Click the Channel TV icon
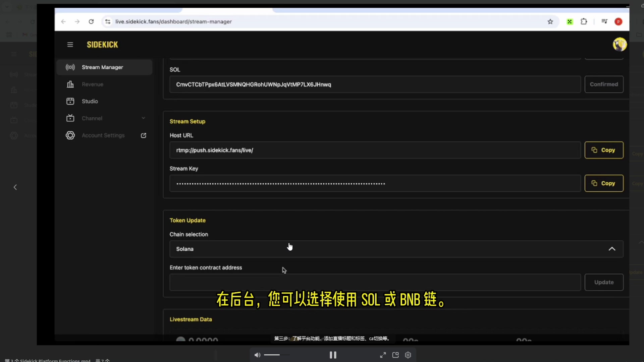Viewport: 644px width, 362px height. [x=70, y=118]
